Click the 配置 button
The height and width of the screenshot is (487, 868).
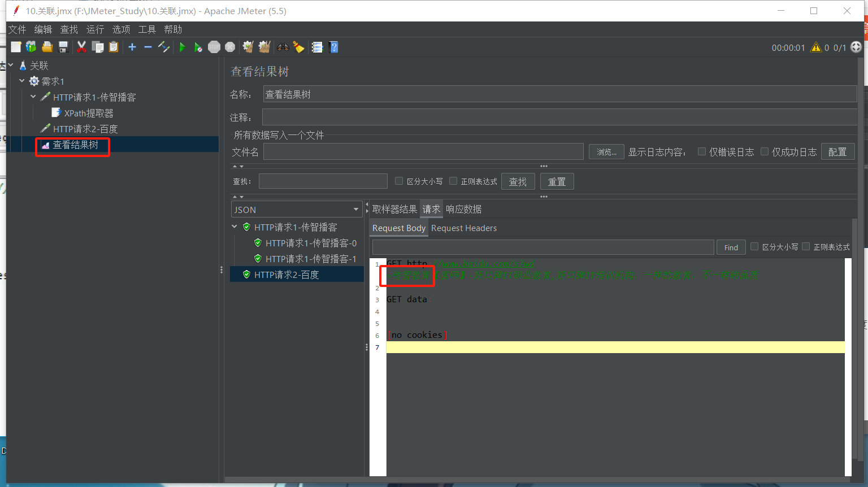click(x=837, y=151)
